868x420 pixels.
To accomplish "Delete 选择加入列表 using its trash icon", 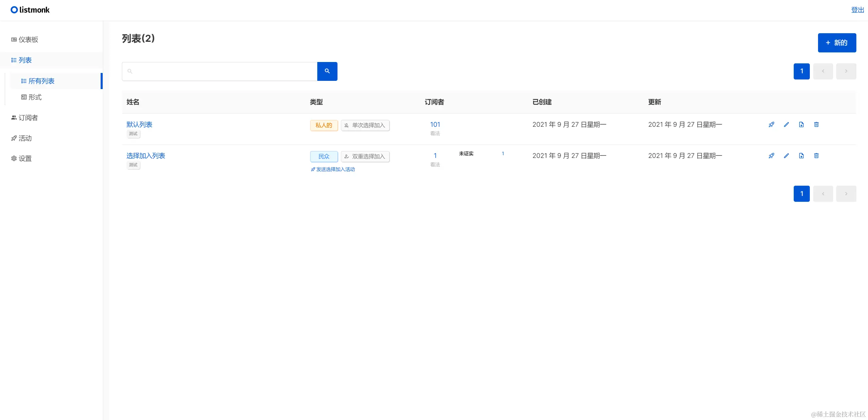I will (816, 156).
